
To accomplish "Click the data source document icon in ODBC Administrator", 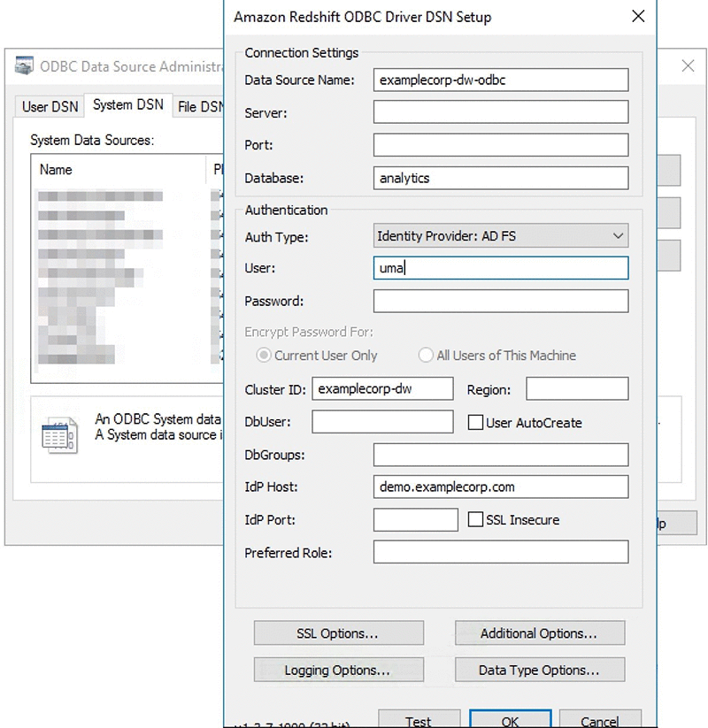I will point(59,435).
